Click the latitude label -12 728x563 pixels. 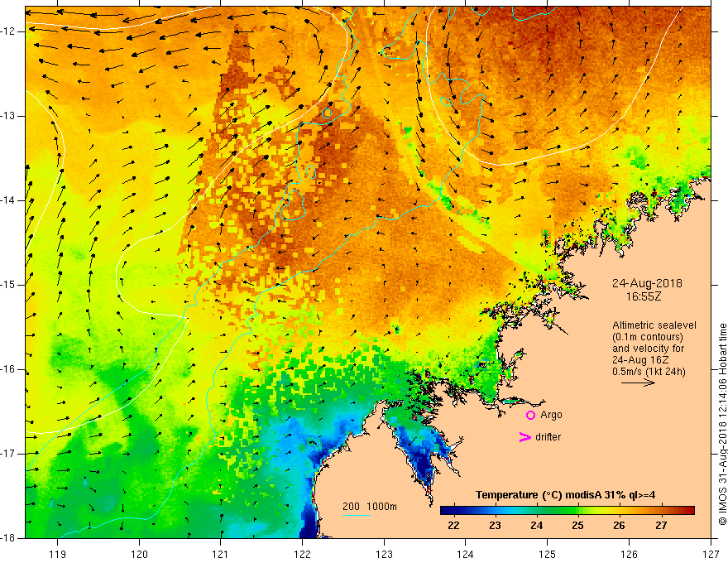(8, 31)
